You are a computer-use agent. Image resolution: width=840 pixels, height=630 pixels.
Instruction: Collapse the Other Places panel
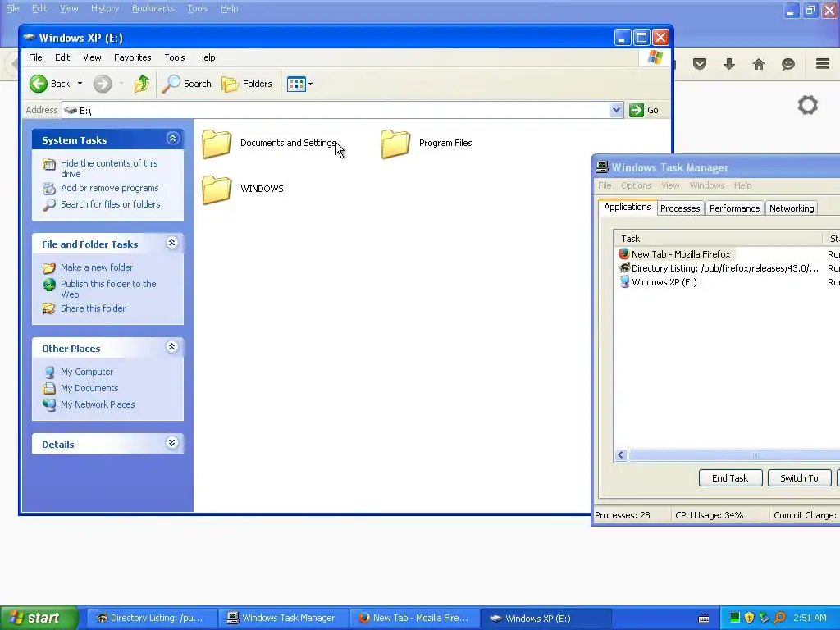click(x=172, y=347)
